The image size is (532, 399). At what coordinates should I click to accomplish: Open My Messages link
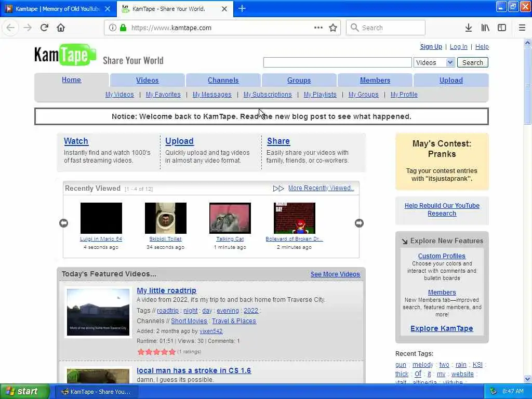212,95
